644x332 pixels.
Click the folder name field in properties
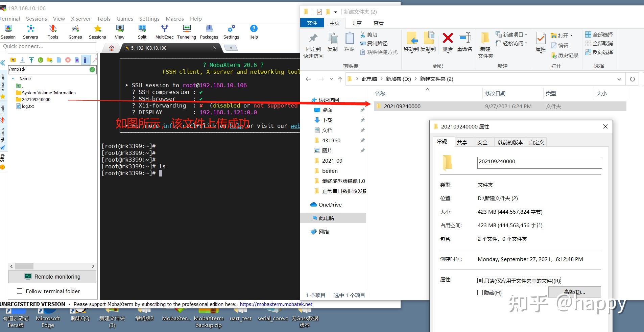(x=540, y=163)
